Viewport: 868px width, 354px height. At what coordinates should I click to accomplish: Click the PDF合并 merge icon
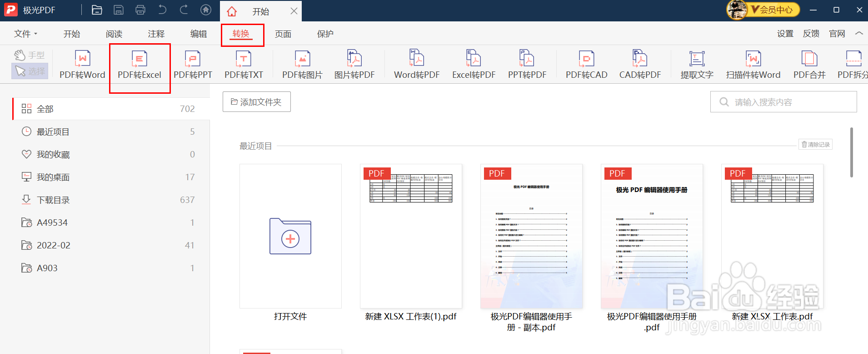(809, 65)
